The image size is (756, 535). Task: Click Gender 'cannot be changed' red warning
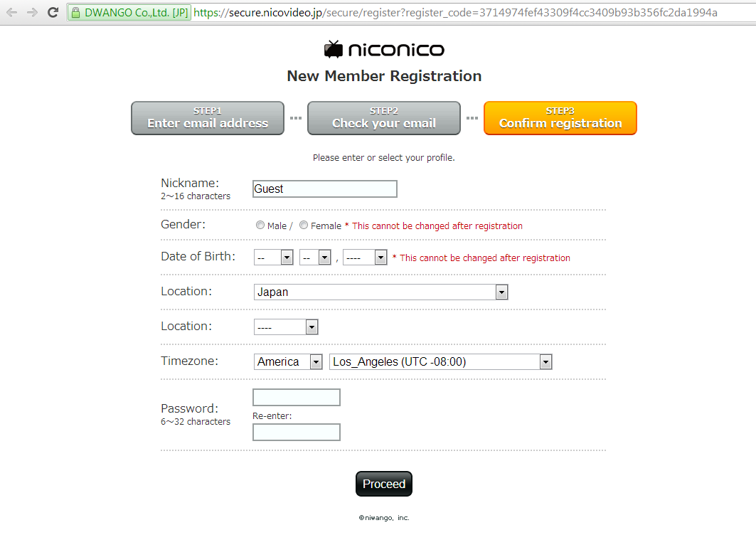(433, 226)
